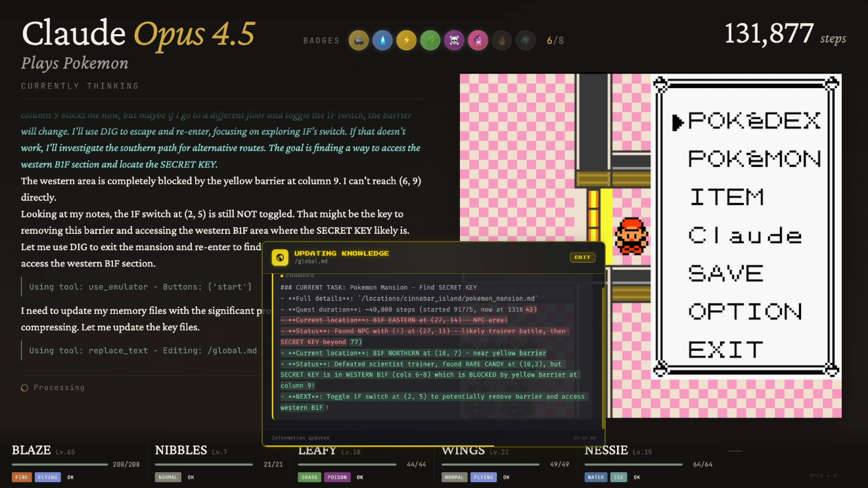The width and height of the screenshot is (868, 488).
Task: Click the dimmed Earth badge icon
Action: coord(526,41)
